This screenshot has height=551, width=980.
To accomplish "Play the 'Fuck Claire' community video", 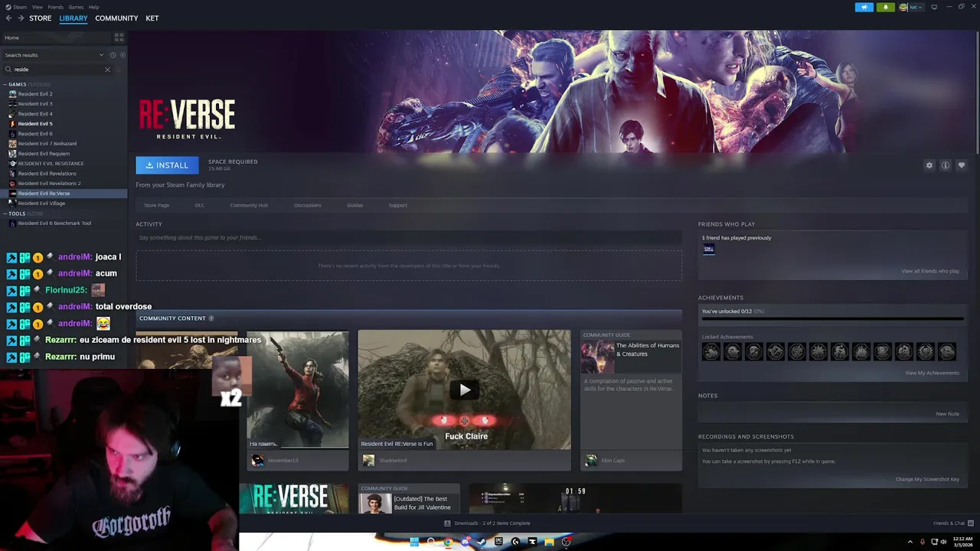I will (465, 390).
